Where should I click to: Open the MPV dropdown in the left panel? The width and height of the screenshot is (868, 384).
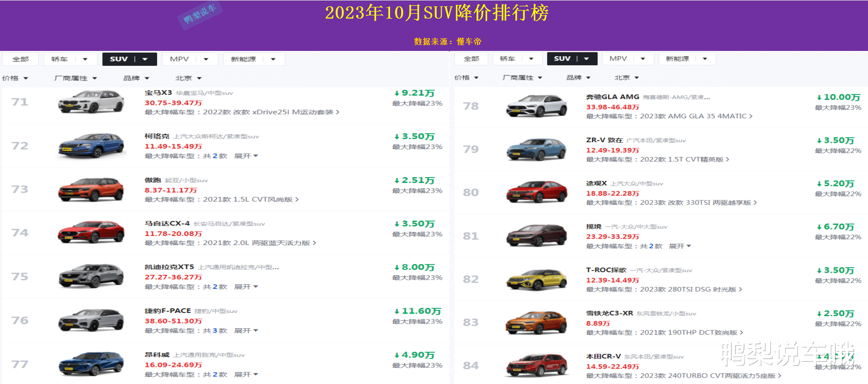pyautogui.click(x=190, y=59)
